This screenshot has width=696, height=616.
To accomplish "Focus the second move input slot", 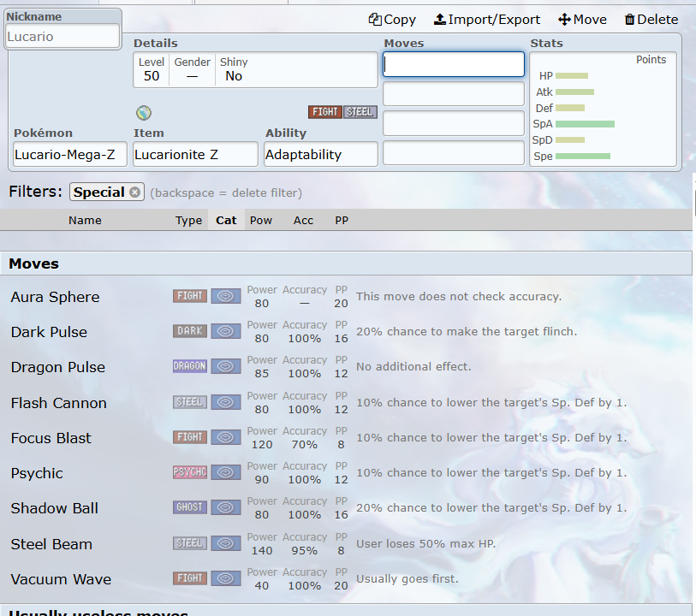I will 454,93.
